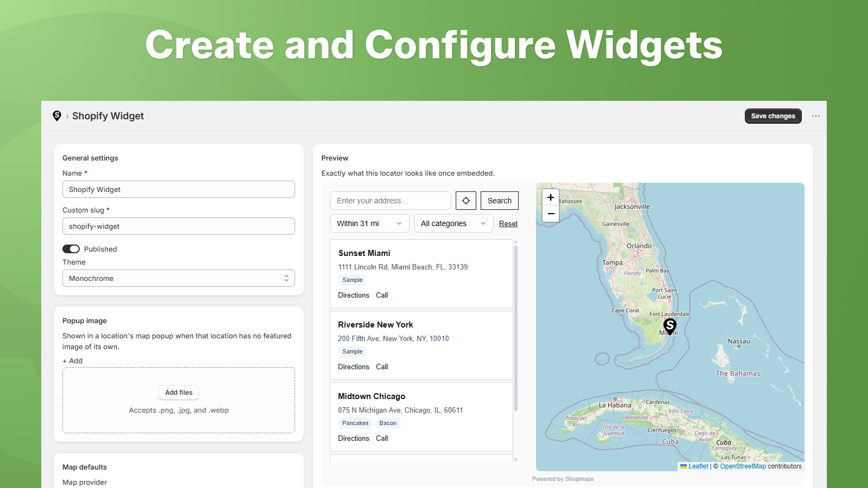Call the Riverside New York location
This screenshot has height=488, width=868.
[x=382, y=367]
